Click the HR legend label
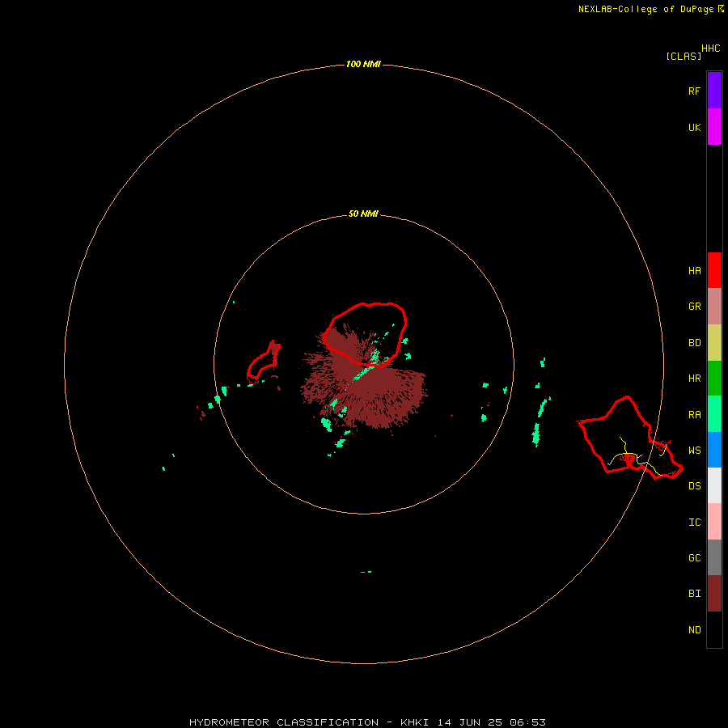This screenshot has height=728, width=728. [x=694, y=379]
